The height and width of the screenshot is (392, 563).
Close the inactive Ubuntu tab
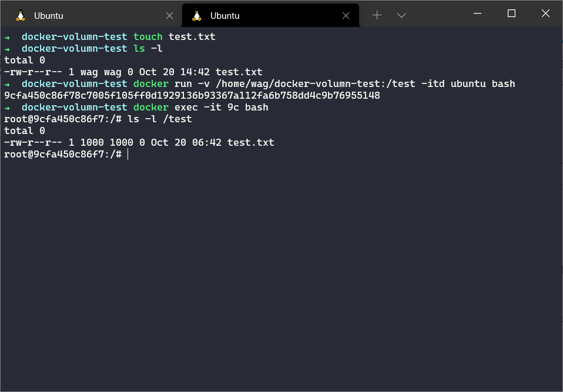170,16
